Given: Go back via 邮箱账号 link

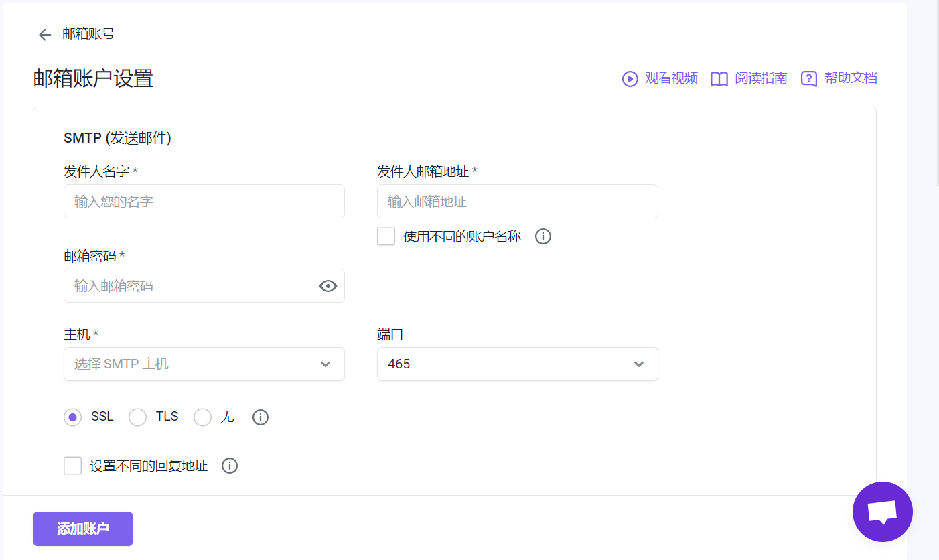Looking at the screenshot, I should (88, 34).
